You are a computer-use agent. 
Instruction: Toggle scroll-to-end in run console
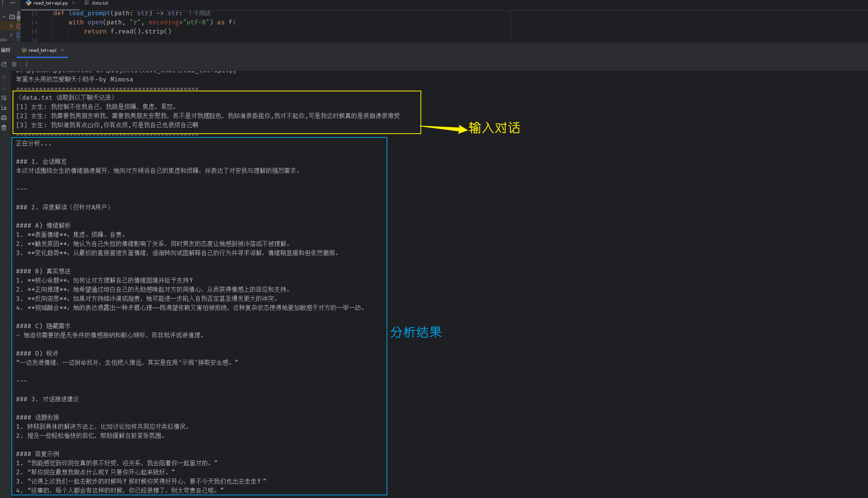[x=4, y=108]
